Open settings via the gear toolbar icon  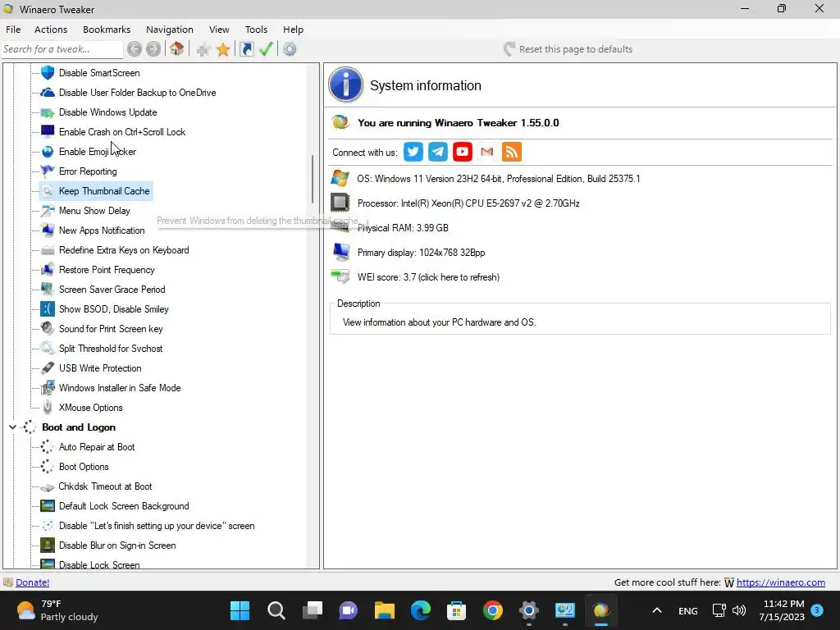coord(290,49)
